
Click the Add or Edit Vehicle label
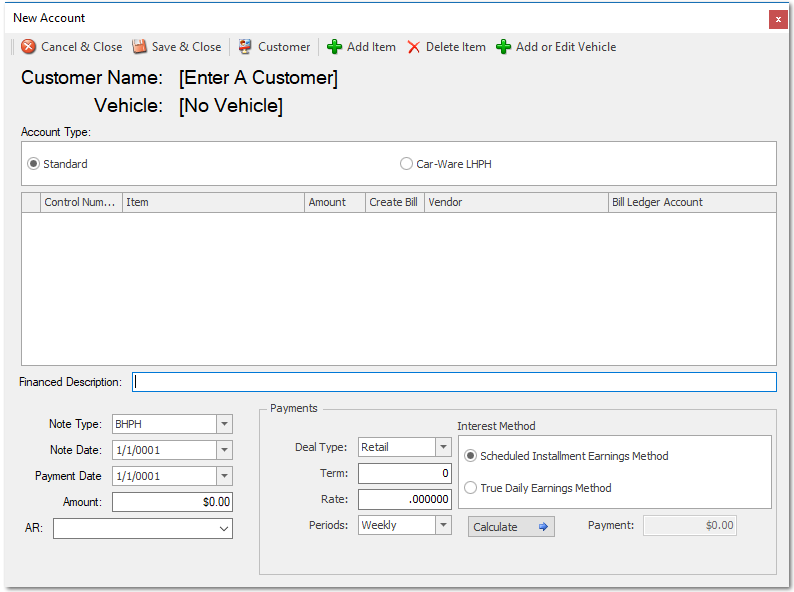(566, 47)
